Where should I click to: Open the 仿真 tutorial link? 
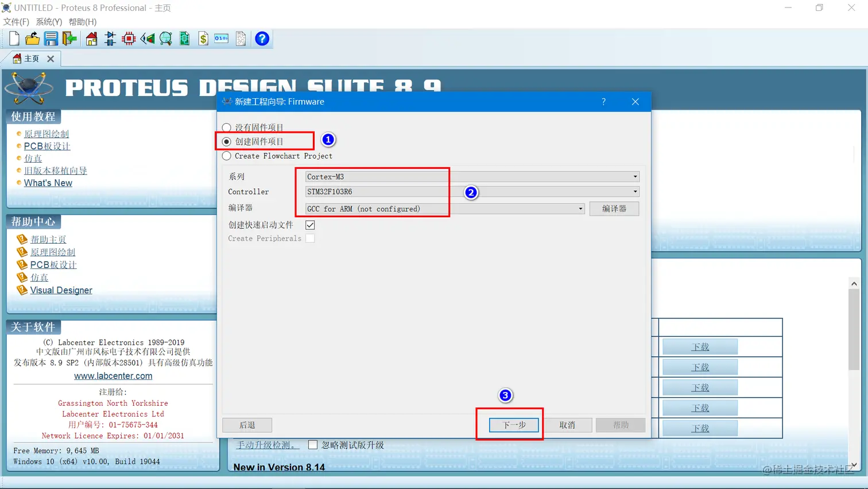[x=33, y=158]
